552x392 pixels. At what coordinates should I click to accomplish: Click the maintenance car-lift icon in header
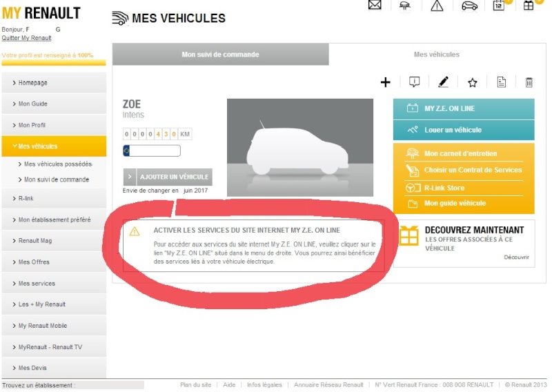coord(405,6)
